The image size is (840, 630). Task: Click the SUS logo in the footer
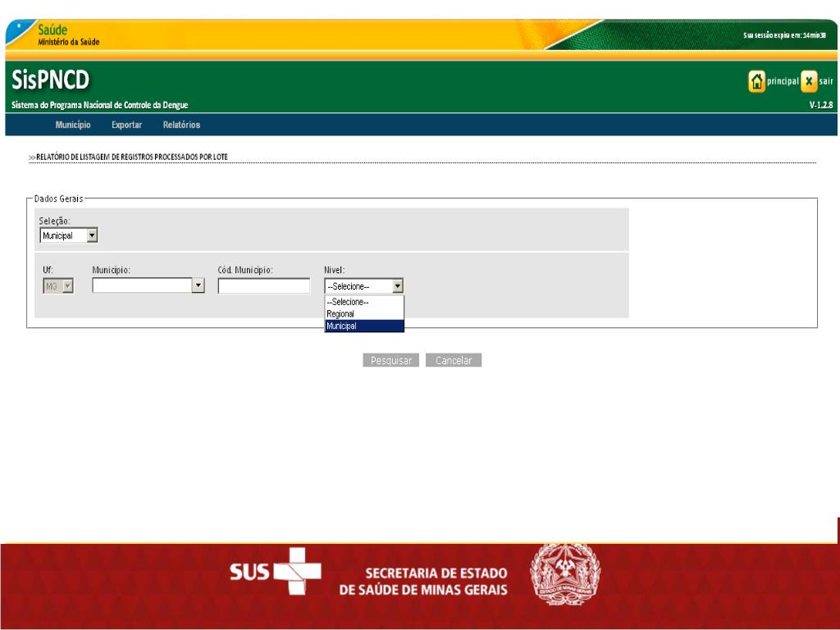point(276,571)
